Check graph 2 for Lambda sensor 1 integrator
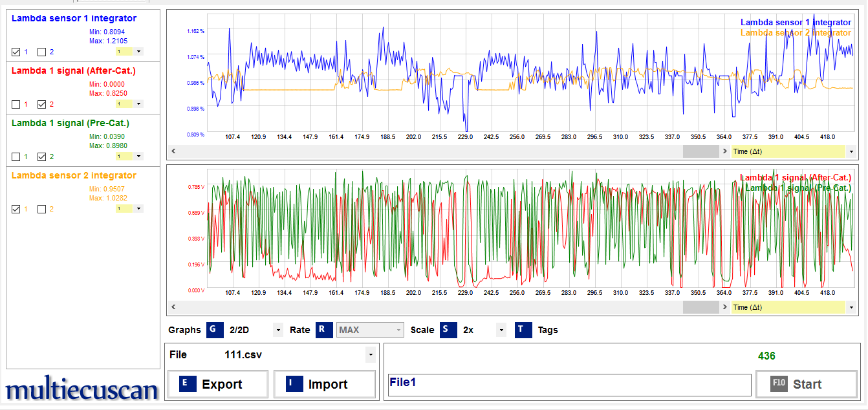This screenshot has height=410, width=868. (41, 52)
